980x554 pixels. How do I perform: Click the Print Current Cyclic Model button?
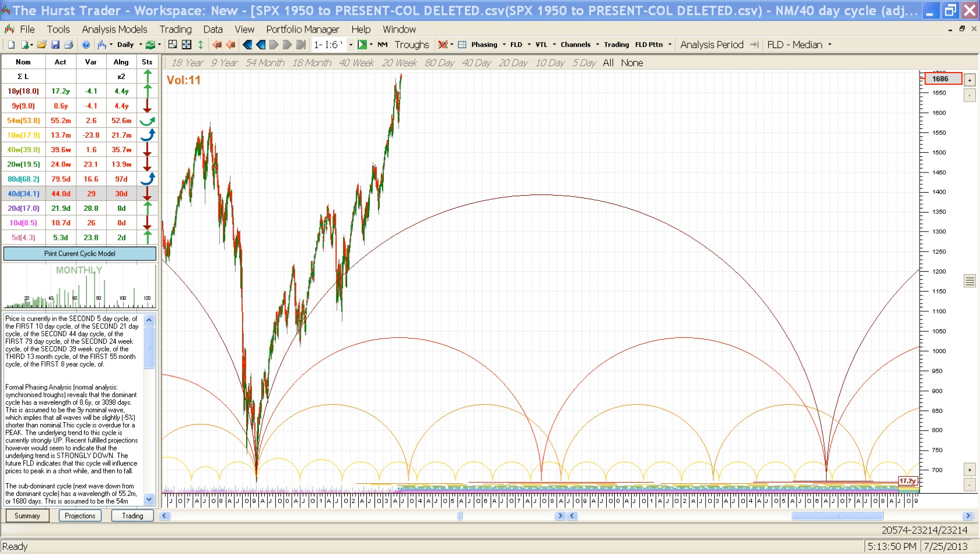pyautogui.click(x=80, y=254)
